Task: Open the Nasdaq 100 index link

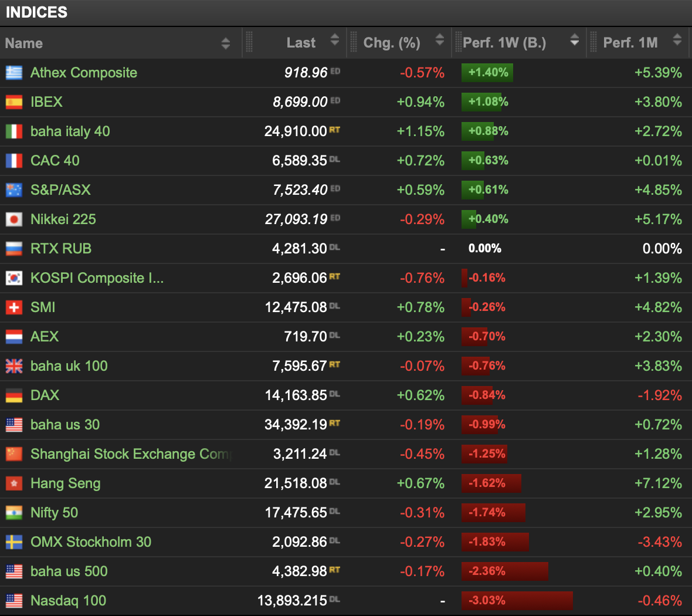Action: 69,601
